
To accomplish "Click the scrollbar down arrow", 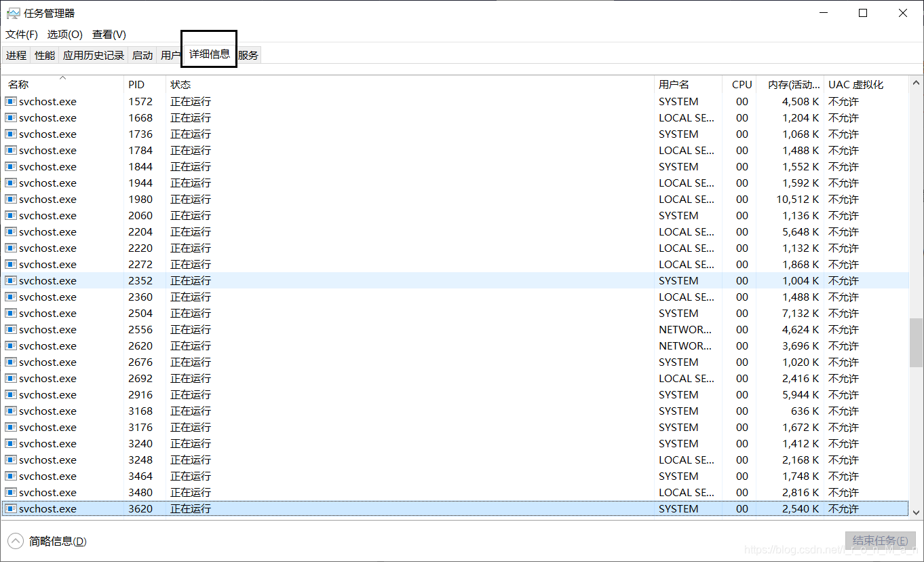I will [x=916, y=512].
